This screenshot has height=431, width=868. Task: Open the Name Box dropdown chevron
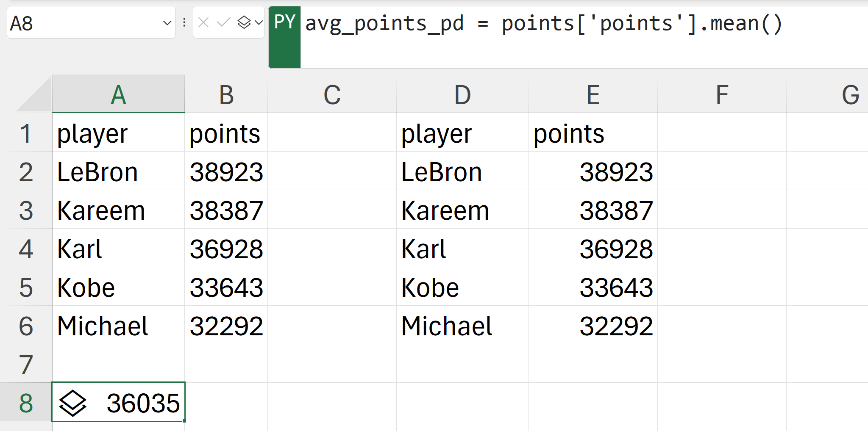167,23
